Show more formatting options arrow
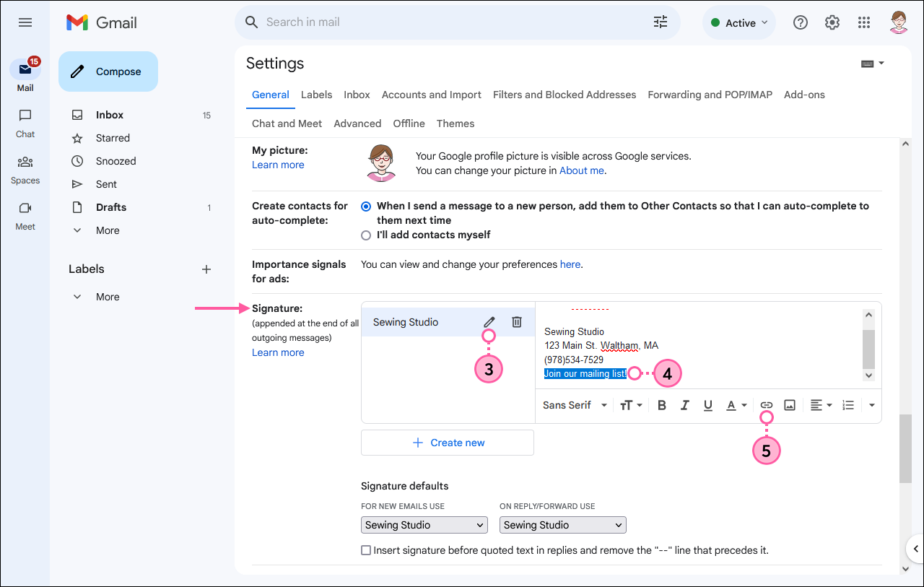 (x=871, y=406)
